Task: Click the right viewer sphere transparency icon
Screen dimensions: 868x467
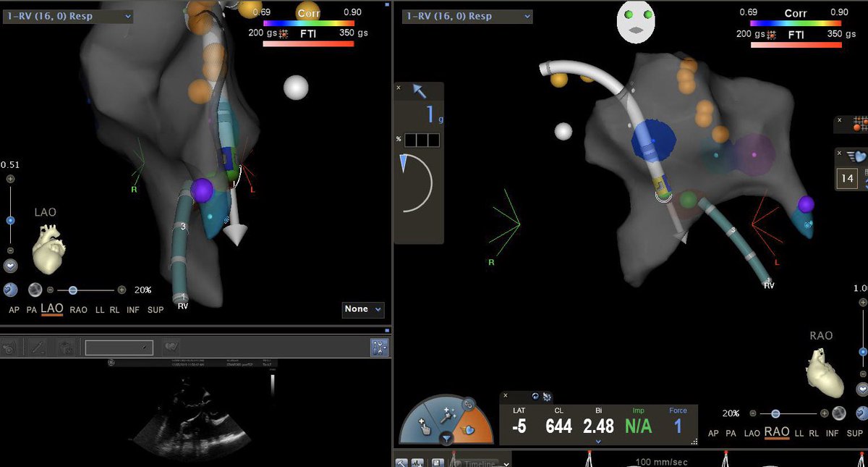Action: pos(839,413)
